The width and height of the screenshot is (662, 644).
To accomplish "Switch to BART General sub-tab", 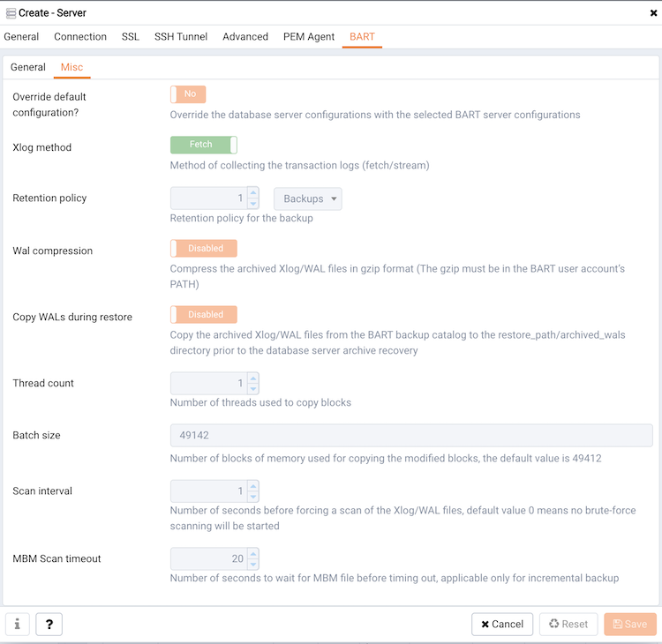I will pyautogui.click(x=28, y=67).
